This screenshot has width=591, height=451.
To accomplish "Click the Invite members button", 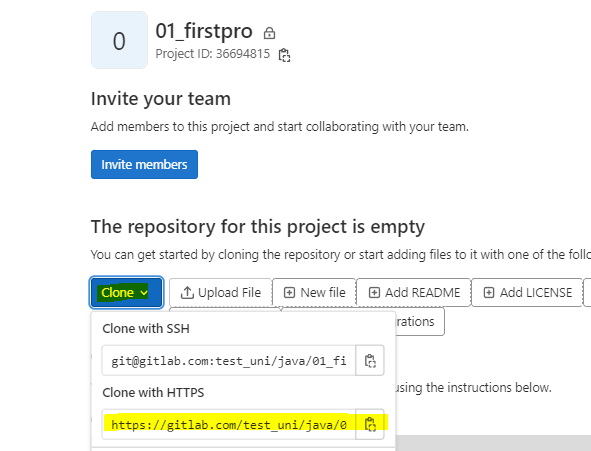I will click(144, 164).
